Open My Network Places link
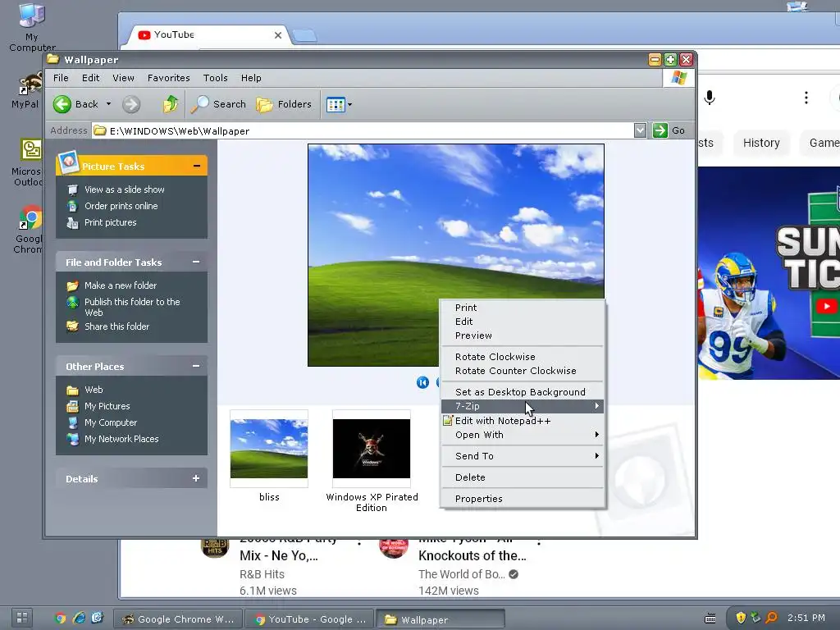 121,439
